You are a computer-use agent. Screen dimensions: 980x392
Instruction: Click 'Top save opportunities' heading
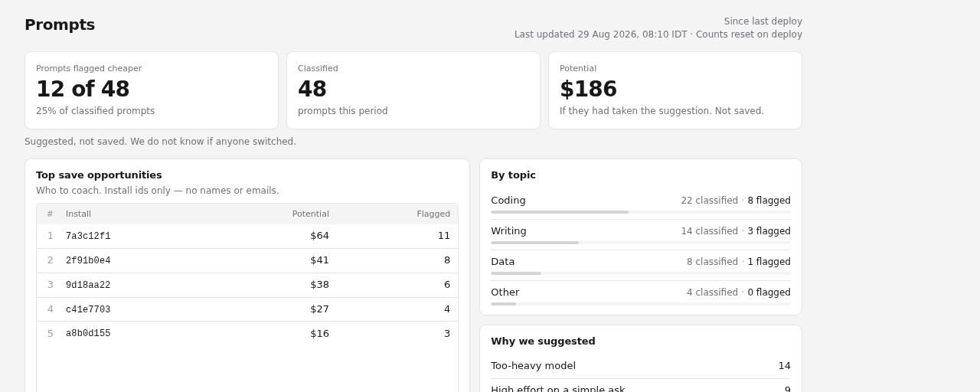pyautogui.click(x=99, y=175)
